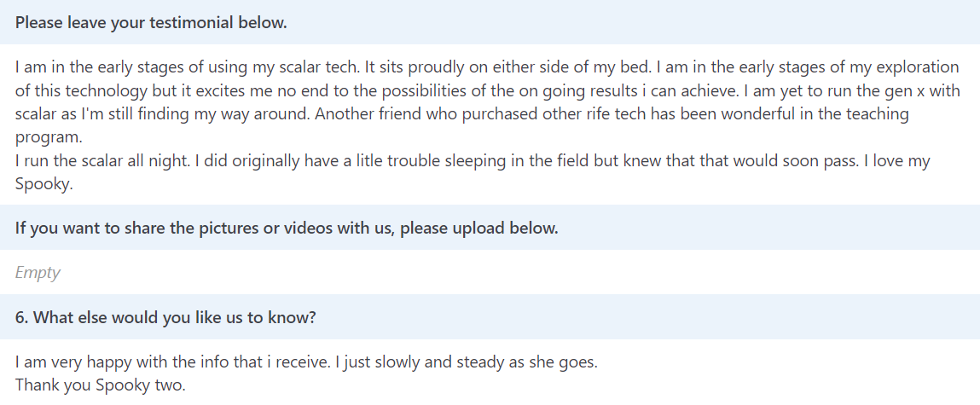
Task: Click the italic "Empty" upload placeholder
Action: (38, 273)
